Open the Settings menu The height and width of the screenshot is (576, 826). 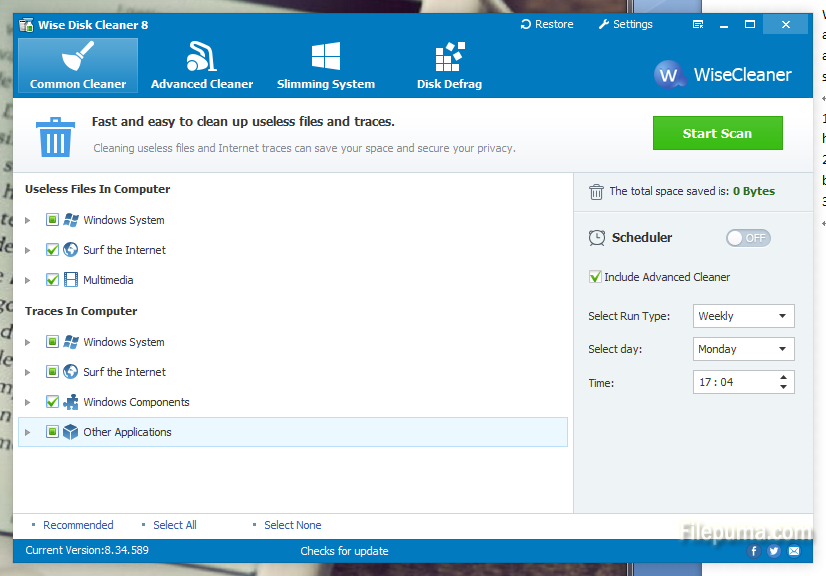[x=625, y=24]
